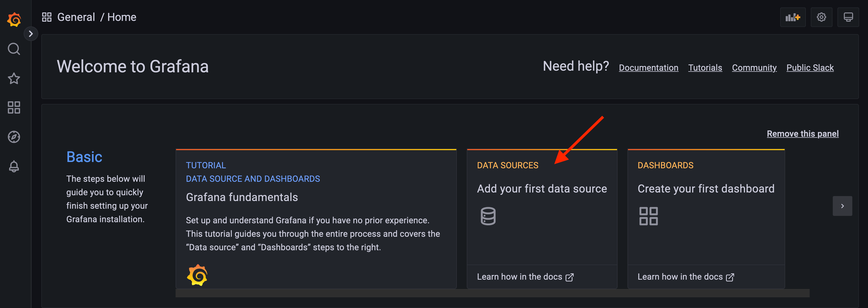Open the Explore compass icon
This screenshot has width=868, height=308.
14,137
